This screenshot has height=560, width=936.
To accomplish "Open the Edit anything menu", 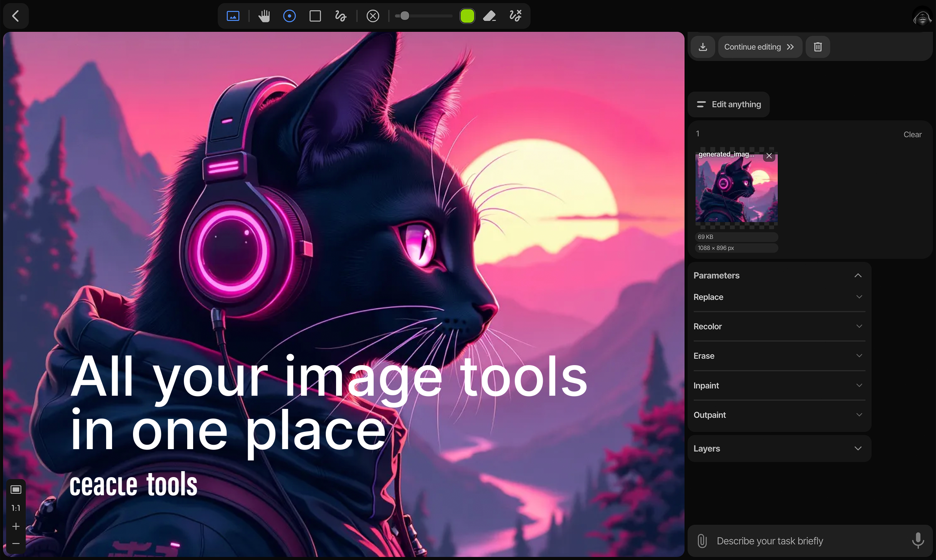I will pos(729,104).
